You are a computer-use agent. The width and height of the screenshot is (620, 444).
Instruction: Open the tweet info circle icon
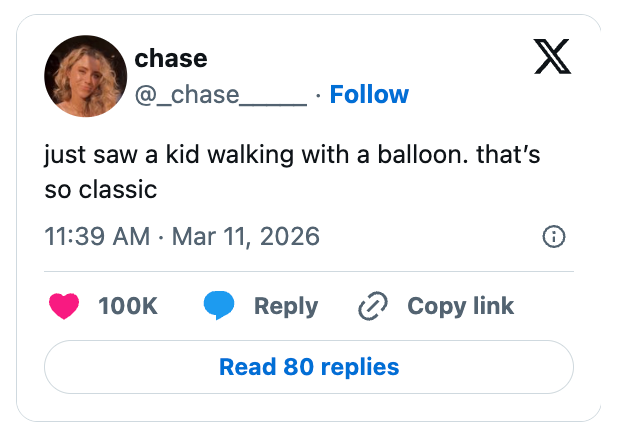[x=553, y=237]
